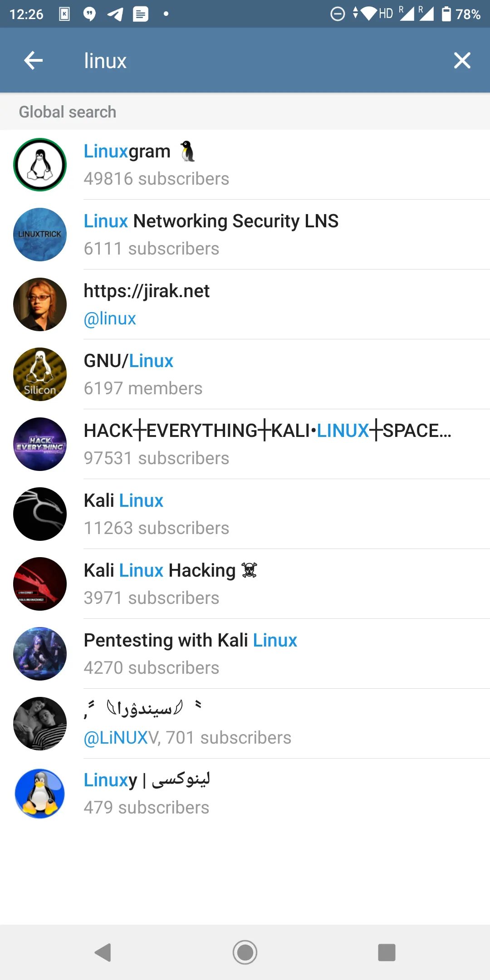Select the @LiNUXV channel result
490x980 pixels.
click(x=245, y=724)
